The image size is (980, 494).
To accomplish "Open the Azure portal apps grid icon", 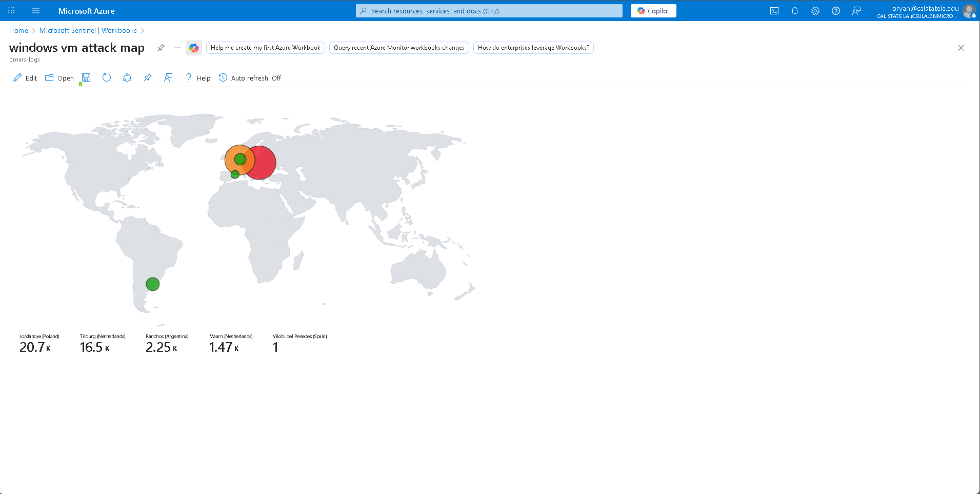I will click(x=11, y=11).
